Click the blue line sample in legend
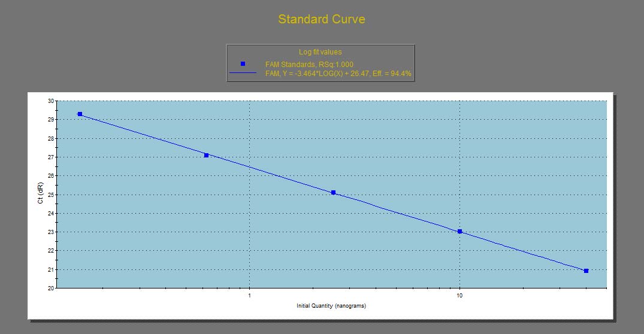 [243, 73]
